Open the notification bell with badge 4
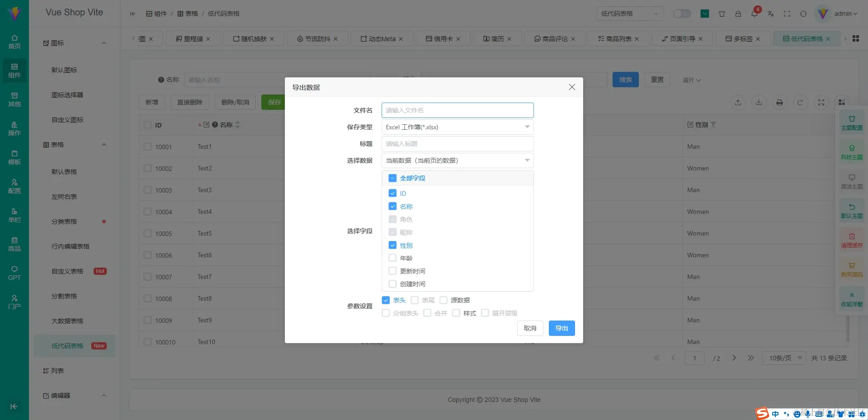Image resolution: width=868 pixels, height=420 pixels. [754, 14]
